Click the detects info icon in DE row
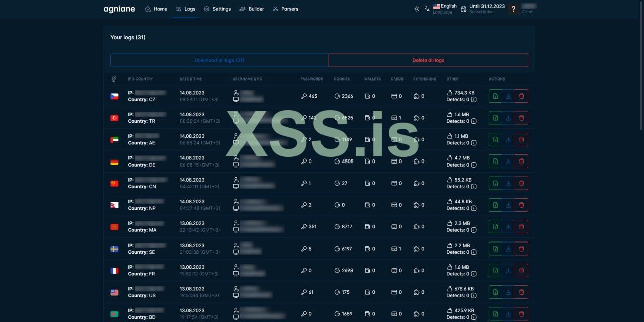This screenshot has width=644, height=322. (x=474, y=165)
